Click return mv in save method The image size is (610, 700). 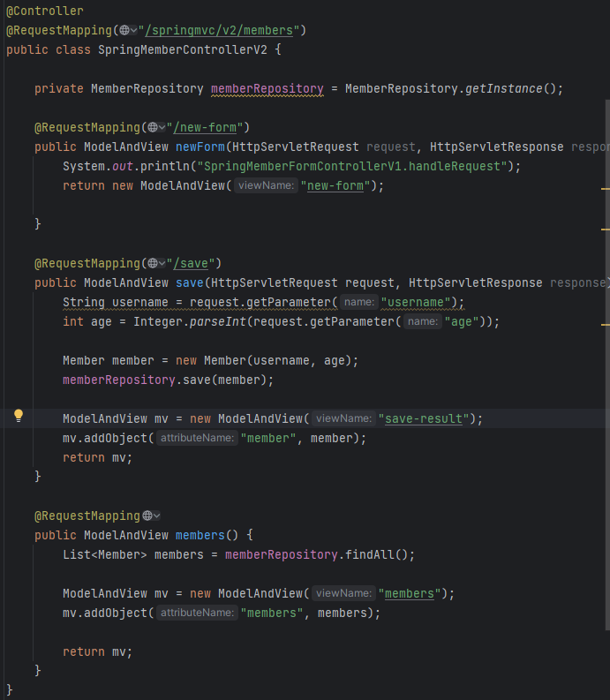[97, 457]
